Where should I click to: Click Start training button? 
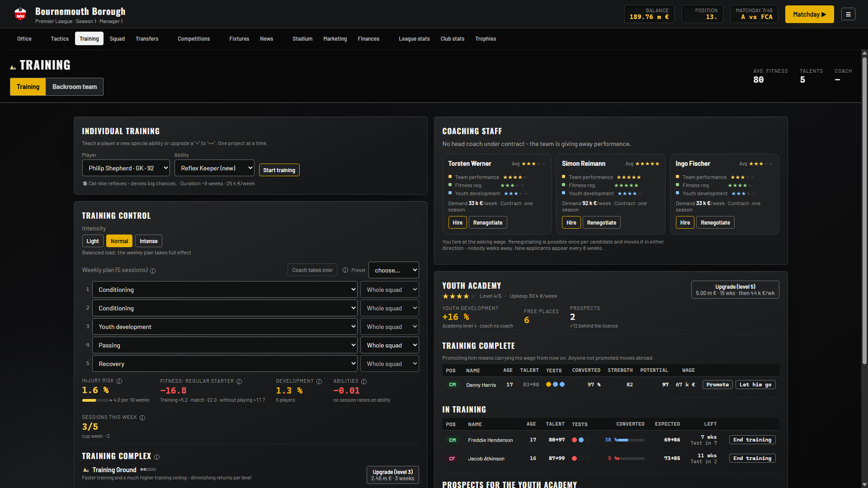(x=279, y=170)
